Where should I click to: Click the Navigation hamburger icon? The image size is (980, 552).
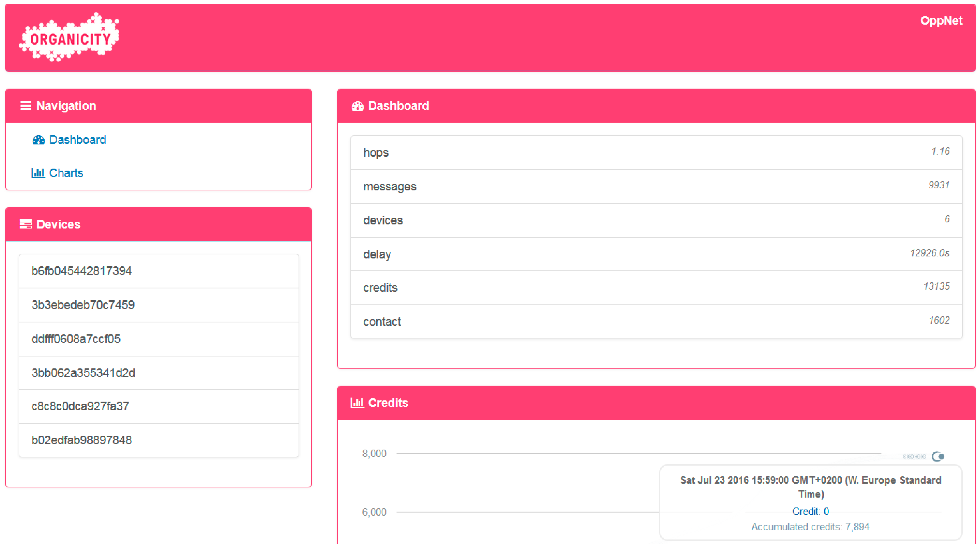26,106
